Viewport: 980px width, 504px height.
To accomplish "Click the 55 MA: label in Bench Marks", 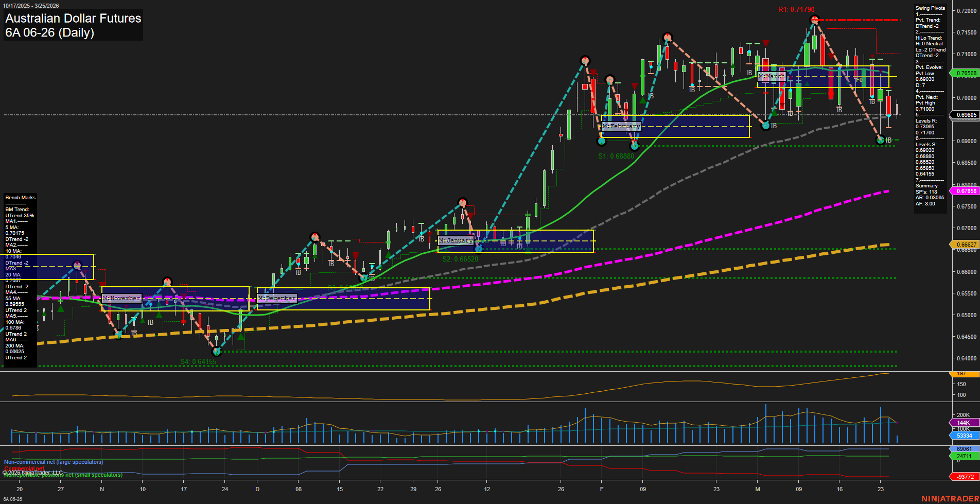I will point(13,299).
